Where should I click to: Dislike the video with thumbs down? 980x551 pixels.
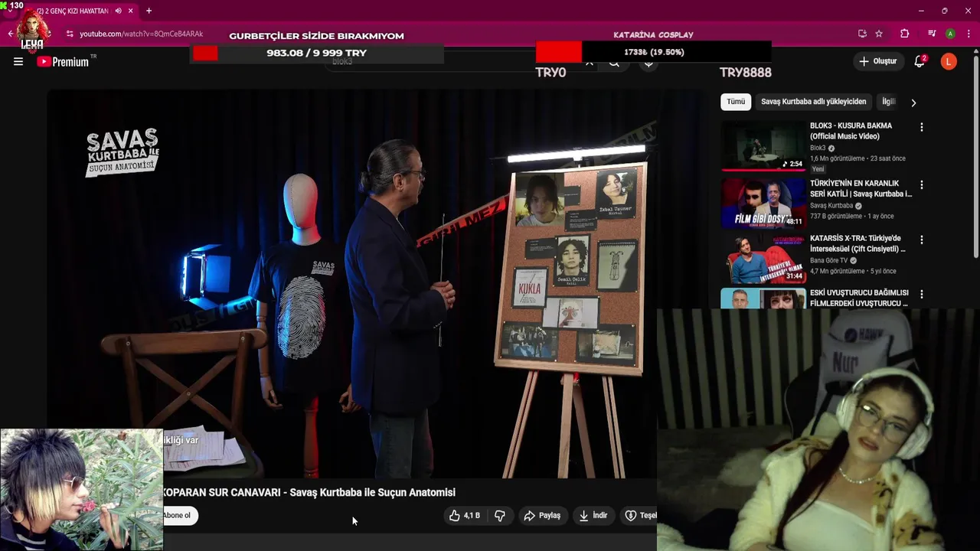[x=499, y=516]
